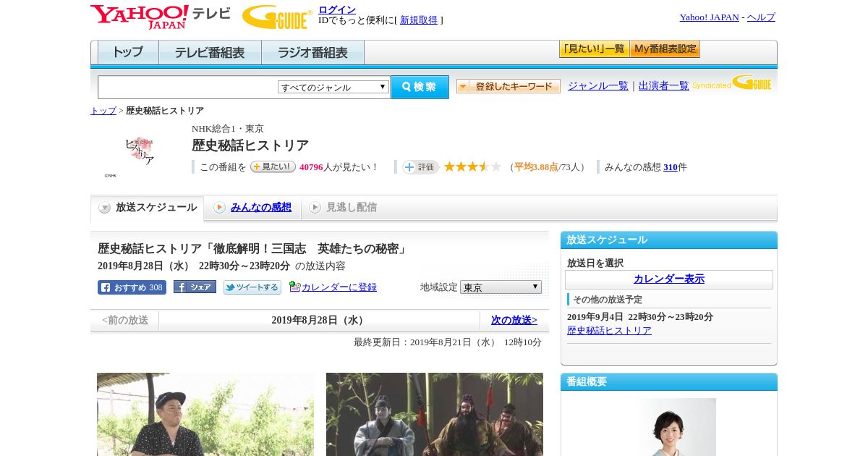Click the Facebook シェア button

tap(195, 287)
